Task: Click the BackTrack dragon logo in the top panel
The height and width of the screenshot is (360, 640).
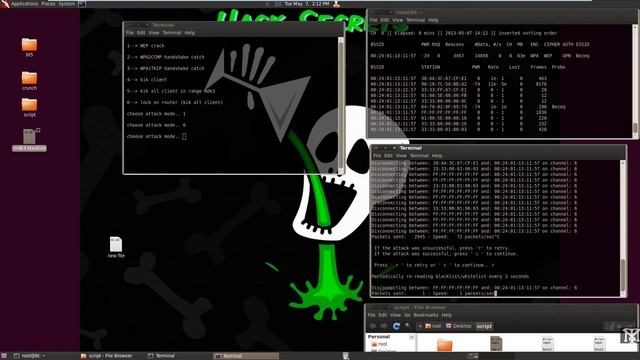Action: click(x=4, y=4)
